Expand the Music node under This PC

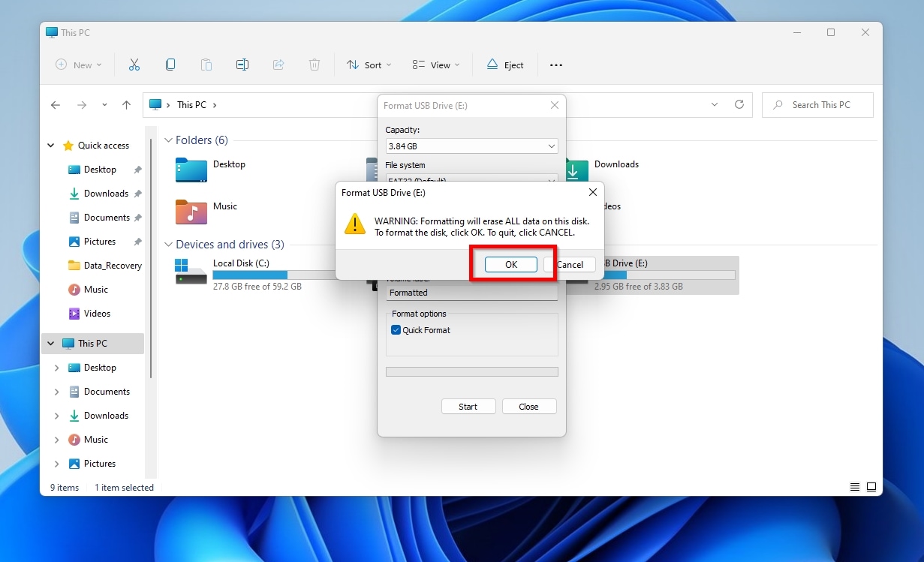pyautogui.click(x=57, y=440)
